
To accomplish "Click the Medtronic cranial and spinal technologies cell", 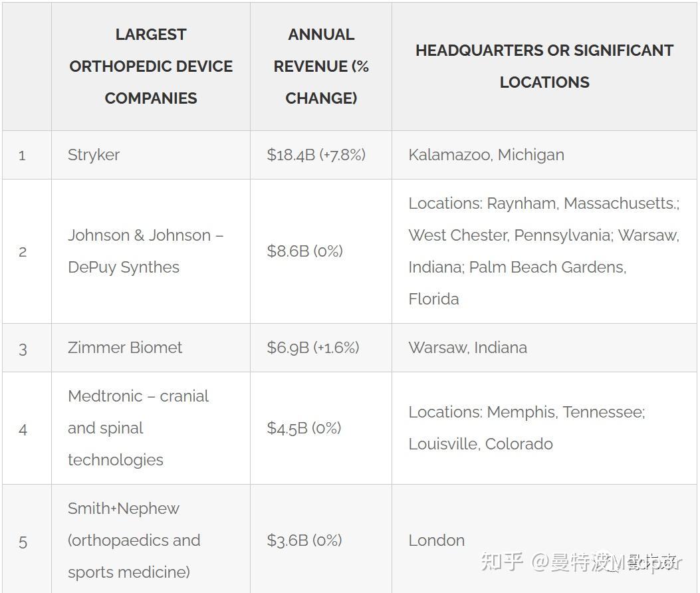I will pos(138,428).
